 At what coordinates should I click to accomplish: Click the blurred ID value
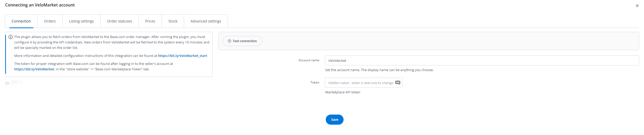[17, 82]
